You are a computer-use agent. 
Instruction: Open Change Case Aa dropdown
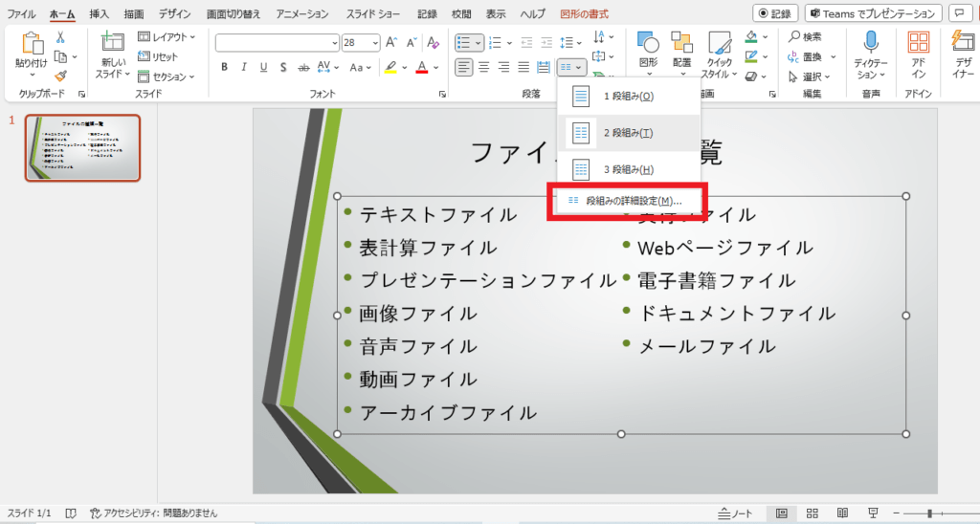pos(360,67)
